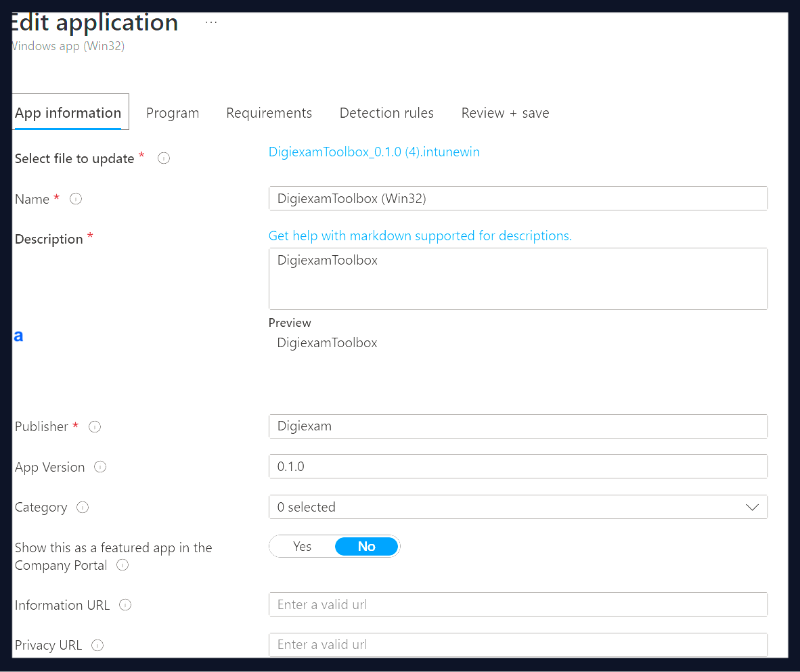Open the info tooltip beside Select file to update
This screenshot has width=800, height=672.
(x=163, y=158)
